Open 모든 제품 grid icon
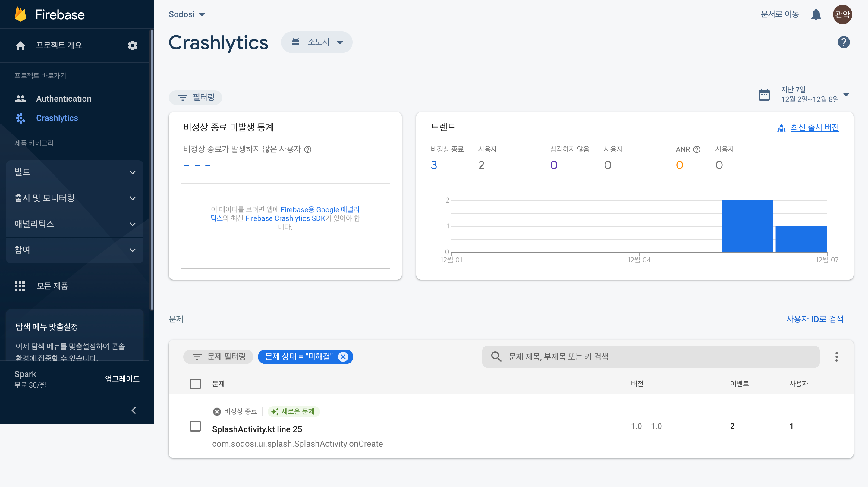 point(20,286)
